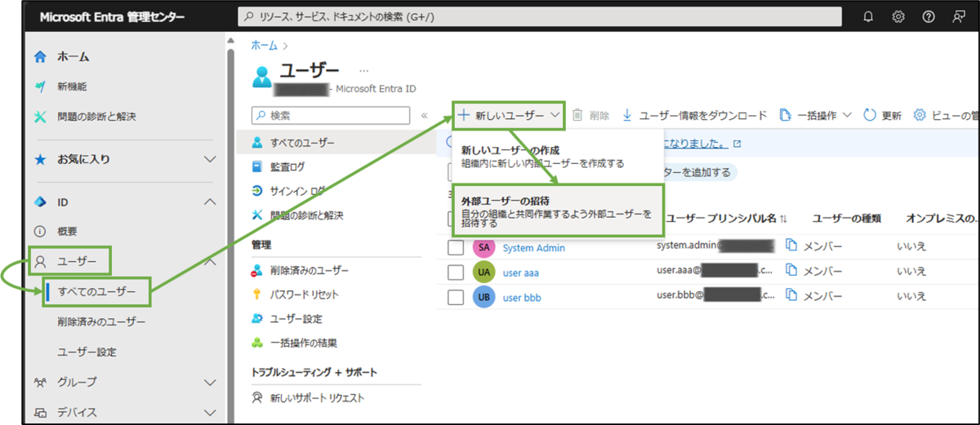This screenshot has height=425, width=980.
Task: Click the search magnifier icon in header
Action: 247,17
